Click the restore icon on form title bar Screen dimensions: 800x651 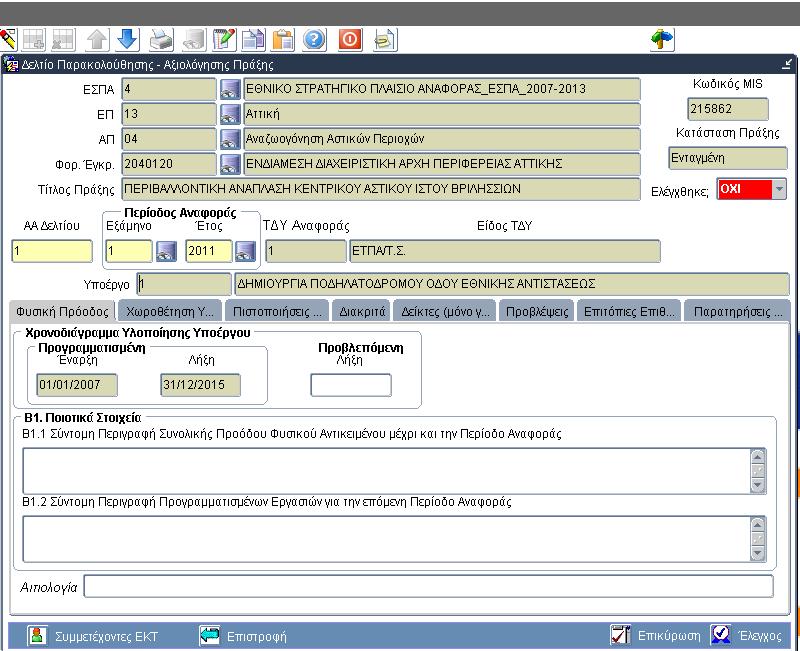(787, 64)
